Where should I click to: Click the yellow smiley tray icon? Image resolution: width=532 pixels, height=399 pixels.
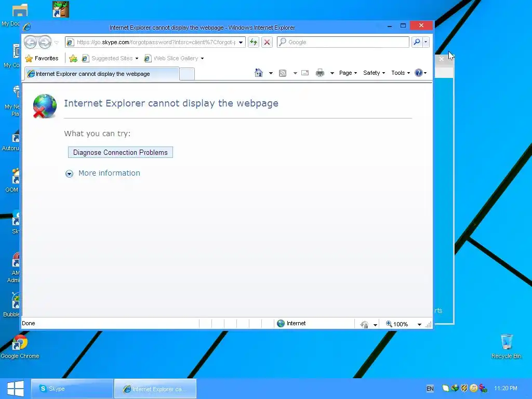pyautogui.click(x=474, y=388)
